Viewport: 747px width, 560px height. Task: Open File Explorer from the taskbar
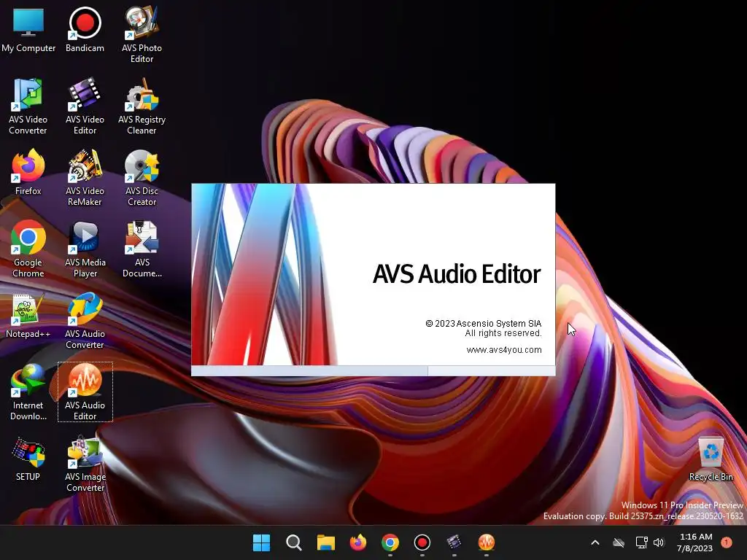point(326,542)
